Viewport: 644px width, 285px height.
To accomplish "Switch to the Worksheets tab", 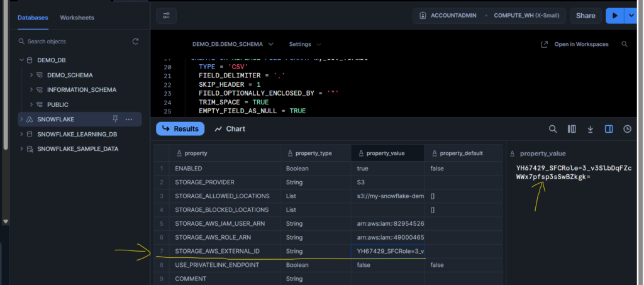I will [x=77, y=18].
